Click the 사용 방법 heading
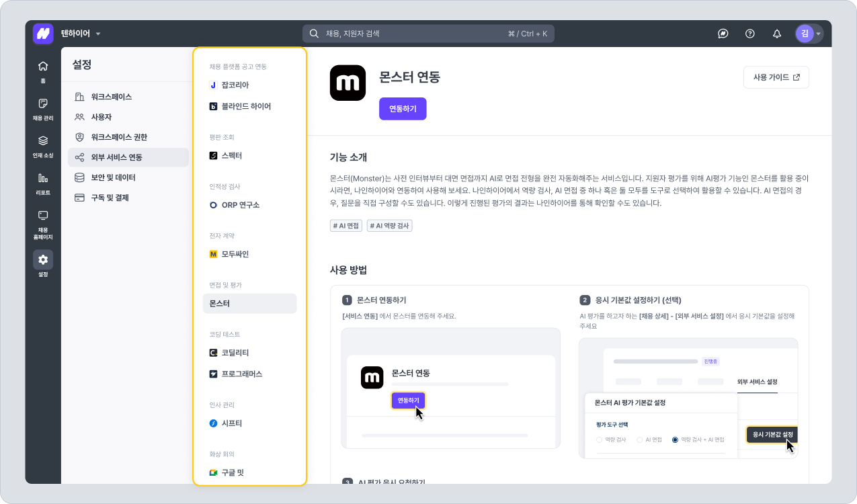The width and height of the screenshot is (857, 504). (349, 269)
